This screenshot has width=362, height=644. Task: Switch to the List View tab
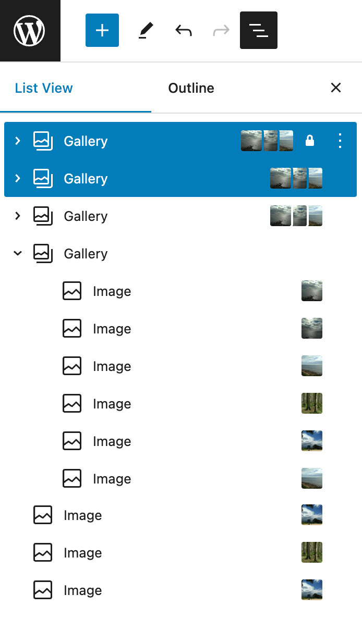pyautogui.click(x=44, y=88)
